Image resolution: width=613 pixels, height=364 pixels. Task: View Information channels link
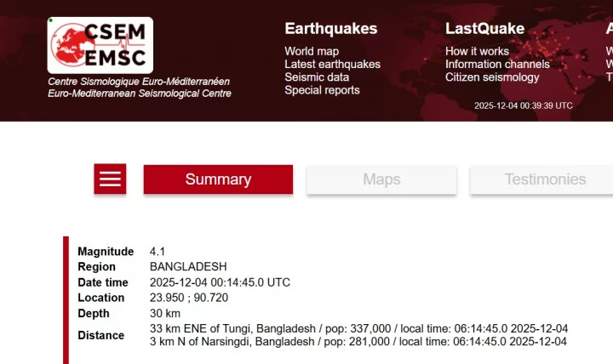coord(497,65)
